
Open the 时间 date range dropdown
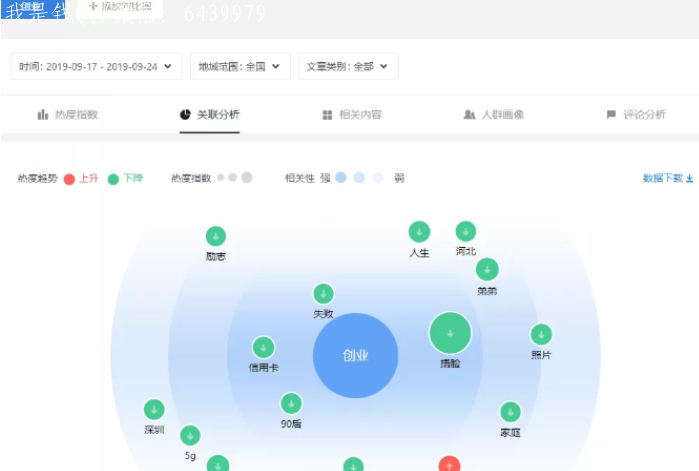click(x=96, y=66)
